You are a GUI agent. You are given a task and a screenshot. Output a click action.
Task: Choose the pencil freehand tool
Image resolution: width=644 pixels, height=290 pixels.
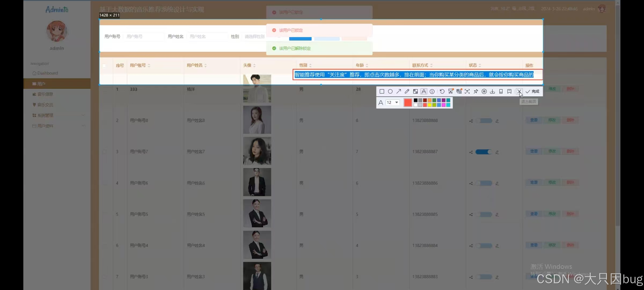pos(407,92)
